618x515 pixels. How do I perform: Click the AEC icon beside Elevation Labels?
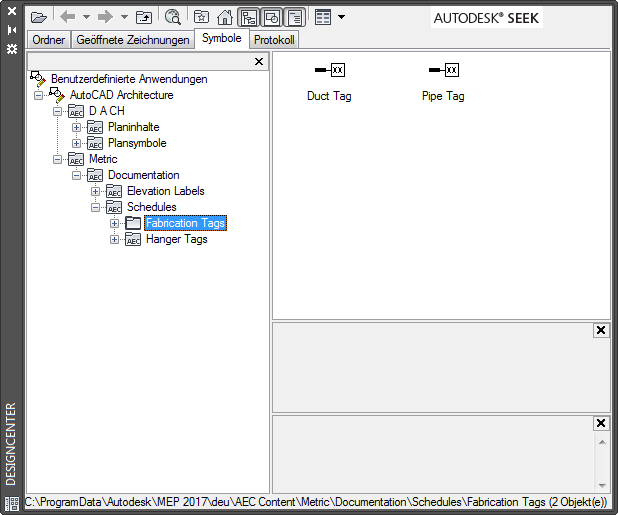pos(114,191)
